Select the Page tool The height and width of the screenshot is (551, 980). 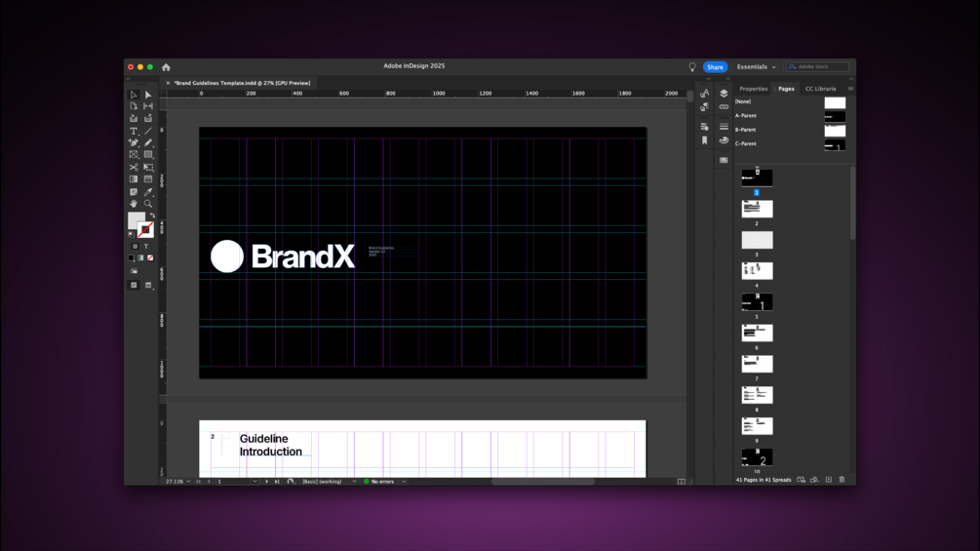click(134, 106)
